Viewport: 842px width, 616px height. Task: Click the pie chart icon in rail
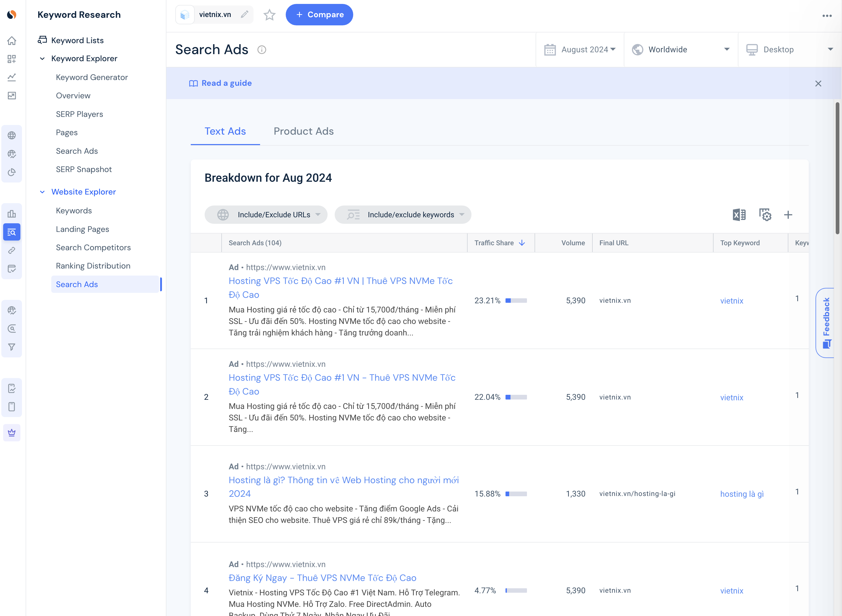pyautogui.click(x=12, y=172)
